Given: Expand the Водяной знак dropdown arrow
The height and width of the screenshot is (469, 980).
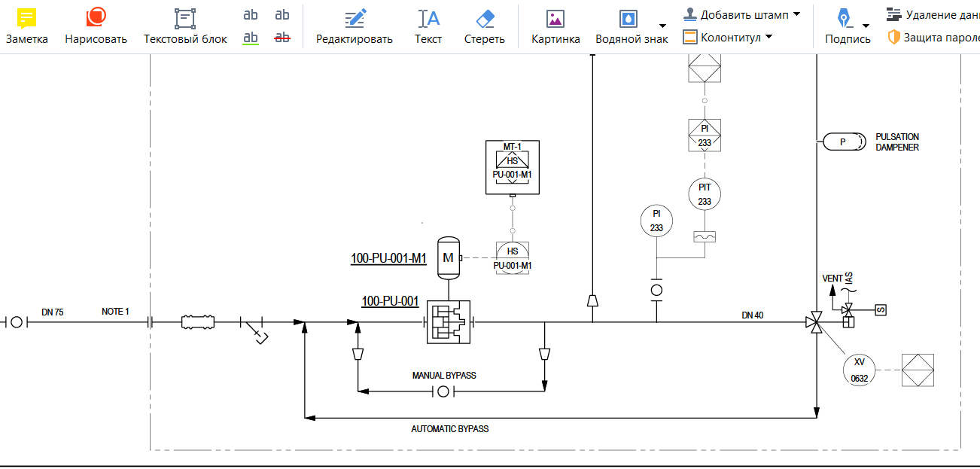Looking at the screenshot, I should (x=662, y=26).
